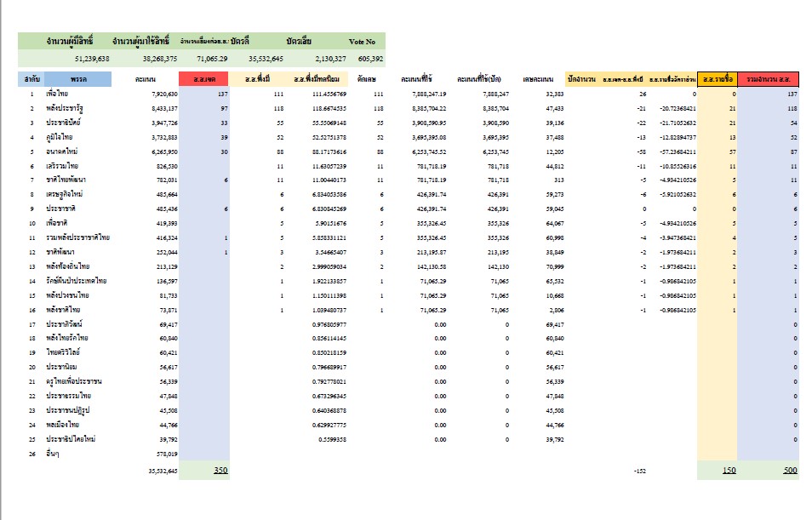The width and height of the screenshot is (812, 520).
Task: Select score cell 6,265,950
Action: point(164,151)
